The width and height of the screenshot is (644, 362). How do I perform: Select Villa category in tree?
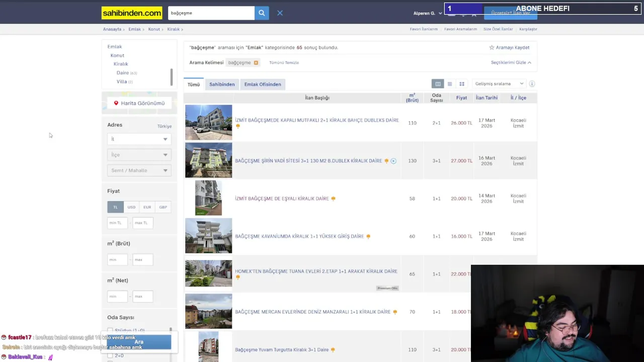(122, 81)
